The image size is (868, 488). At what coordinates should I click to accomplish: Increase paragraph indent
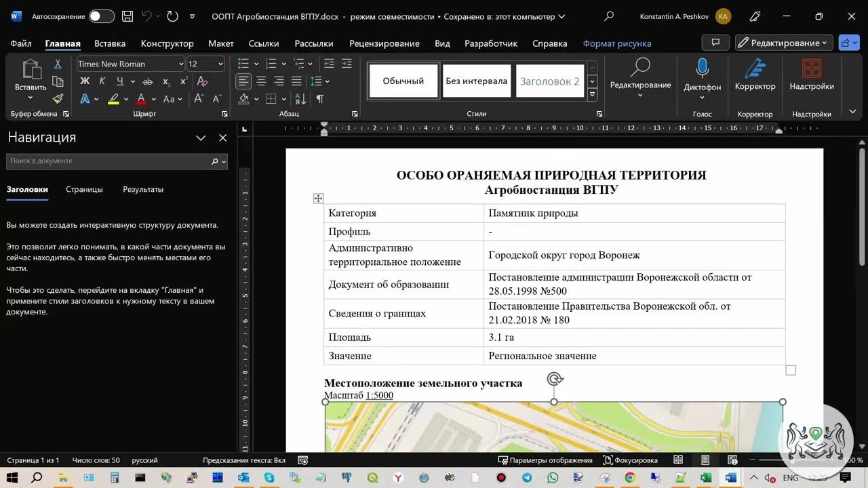(x=347, y=64)
